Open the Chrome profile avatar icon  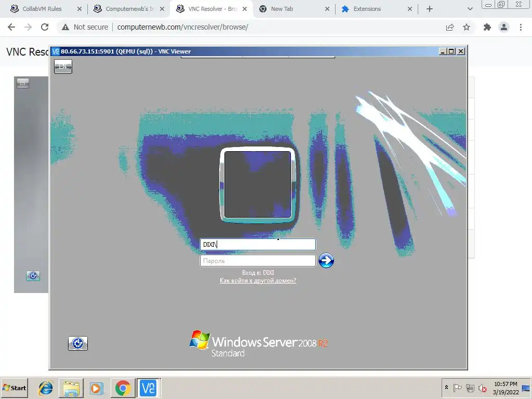point(504,27)
